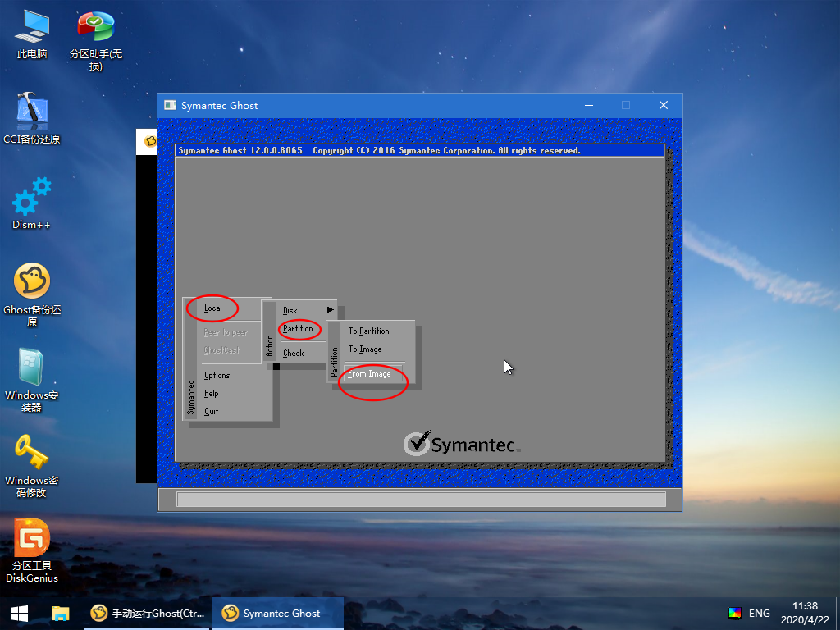Choose Help in the Ghost menu
The height and width of the screenshot is (630, 840).
(x=211, y=393)
